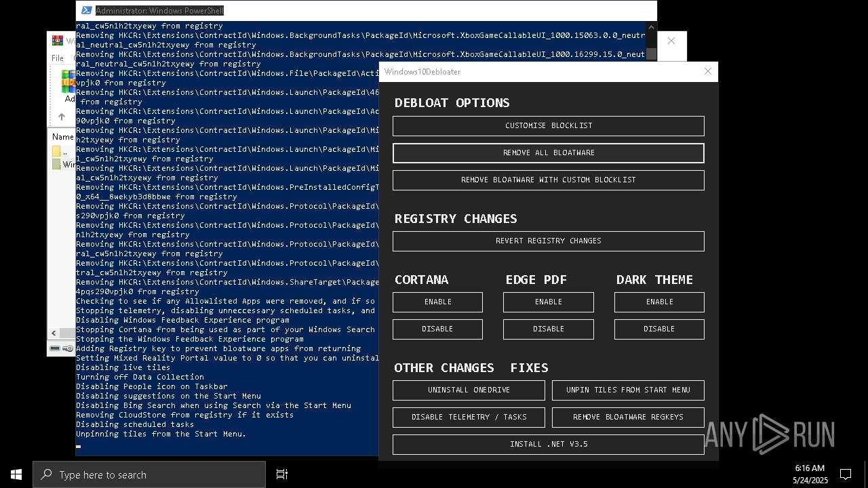Viewport: 868px width, 488px height.
Task: Open the notification center icon
Action: (846, 474)
